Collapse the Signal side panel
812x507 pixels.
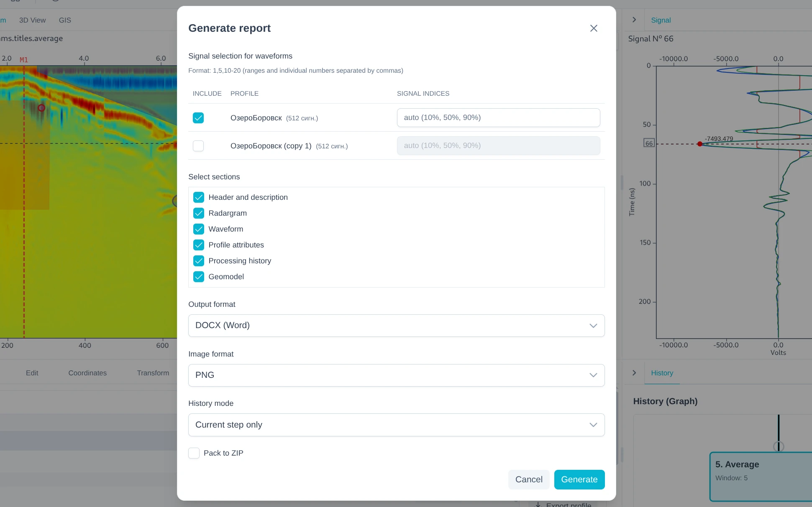pyautogui.click(x=634, y=19)
